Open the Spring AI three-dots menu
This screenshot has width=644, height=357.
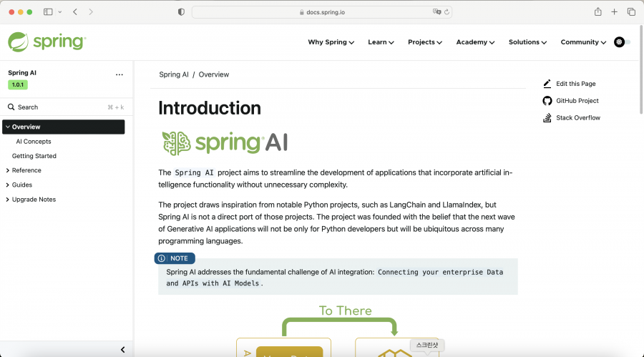[x=119, y=75]
